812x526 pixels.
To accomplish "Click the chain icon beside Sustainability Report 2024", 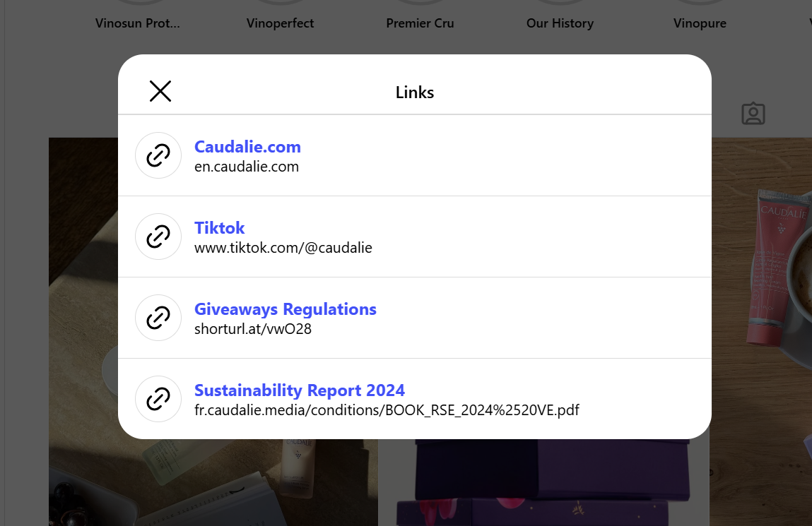I will (x=158, y=399).
